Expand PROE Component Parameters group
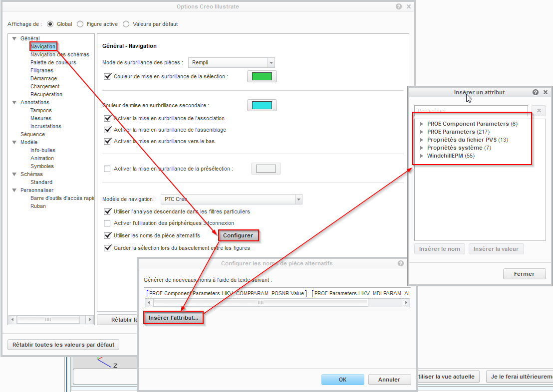Image resolution: width=553 pixels, height=392 pixels. point(421,124)
